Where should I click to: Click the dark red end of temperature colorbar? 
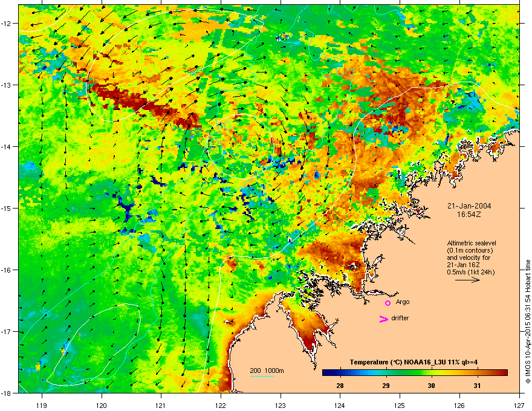504,373
